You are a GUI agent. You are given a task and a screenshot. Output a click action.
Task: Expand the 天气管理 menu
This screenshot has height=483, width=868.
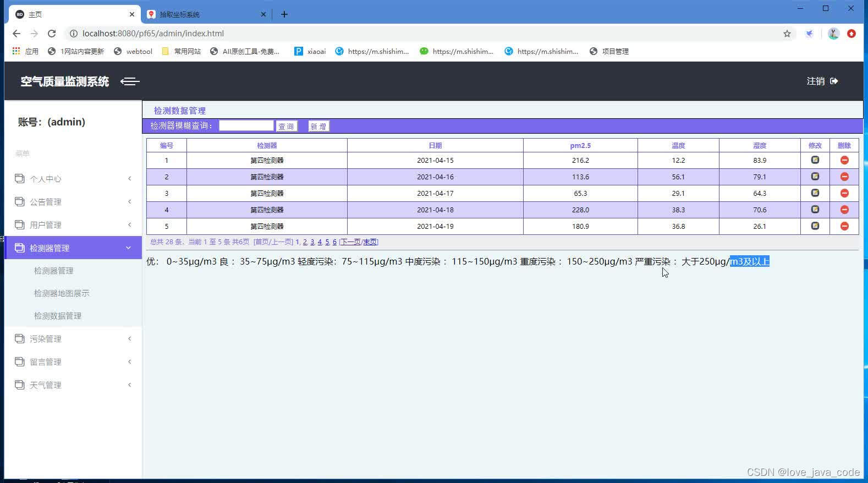point(73,385)
